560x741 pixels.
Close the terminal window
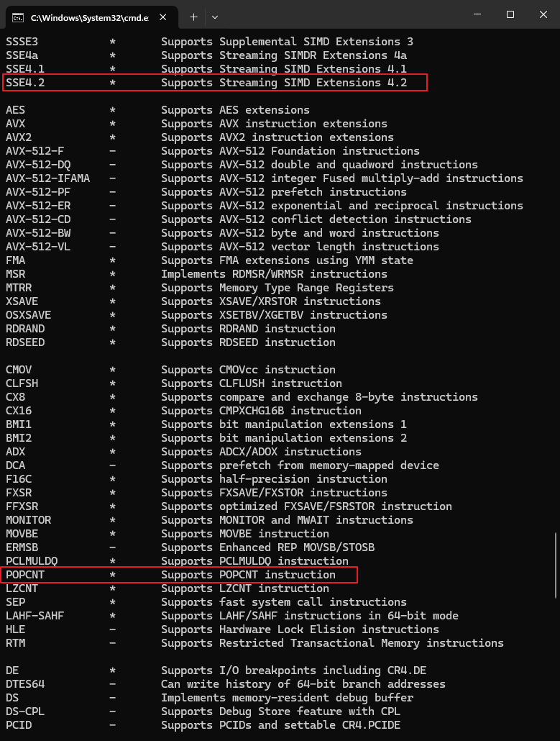click(543, 14)
